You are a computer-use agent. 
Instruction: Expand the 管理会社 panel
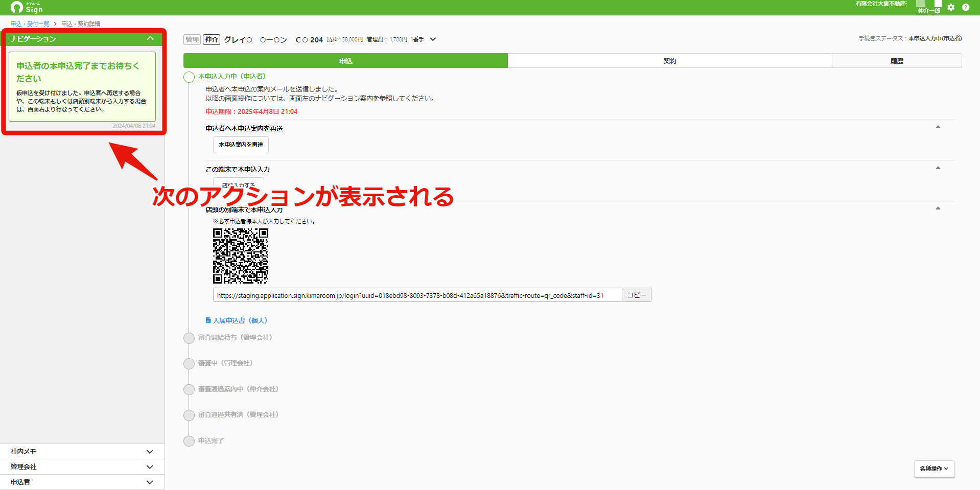[x=82, y=467]
